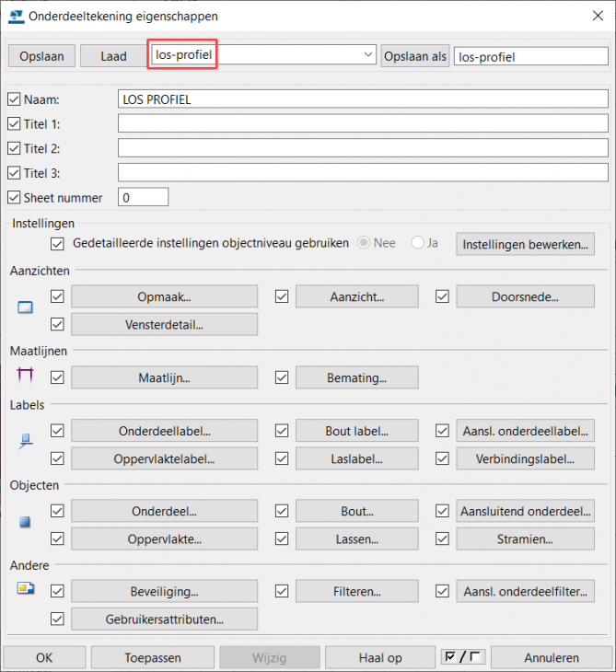Image resolution: width=616 pixels, height=672 pixels.
Task: Expand the los-profiel settings dropdown
Action: 368,55
